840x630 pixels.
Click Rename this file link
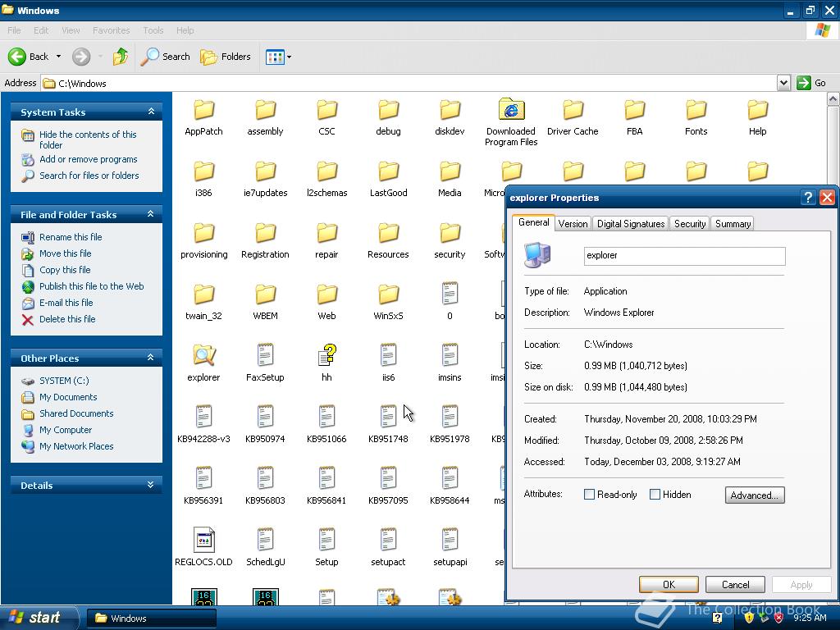click(71, 237)
